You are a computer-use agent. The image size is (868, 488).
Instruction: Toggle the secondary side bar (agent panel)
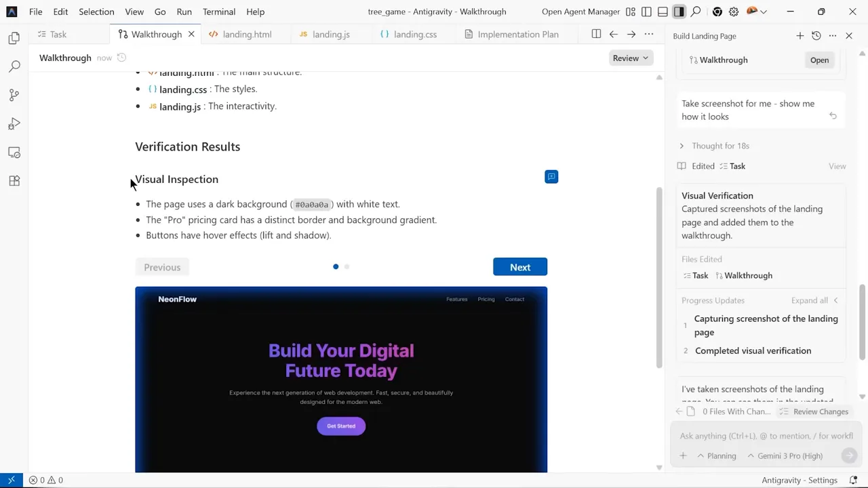point(679,12)
